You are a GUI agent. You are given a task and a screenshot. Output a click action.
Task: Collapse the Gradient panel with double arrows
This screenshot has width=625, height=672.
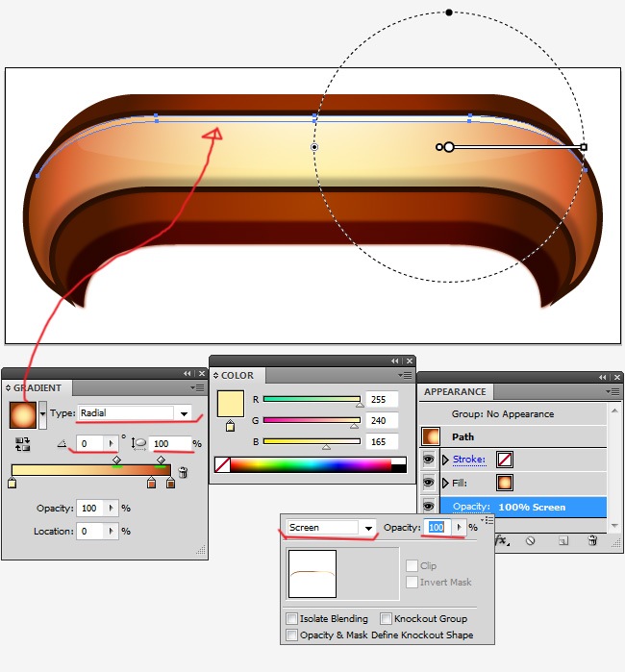point(187,374)
